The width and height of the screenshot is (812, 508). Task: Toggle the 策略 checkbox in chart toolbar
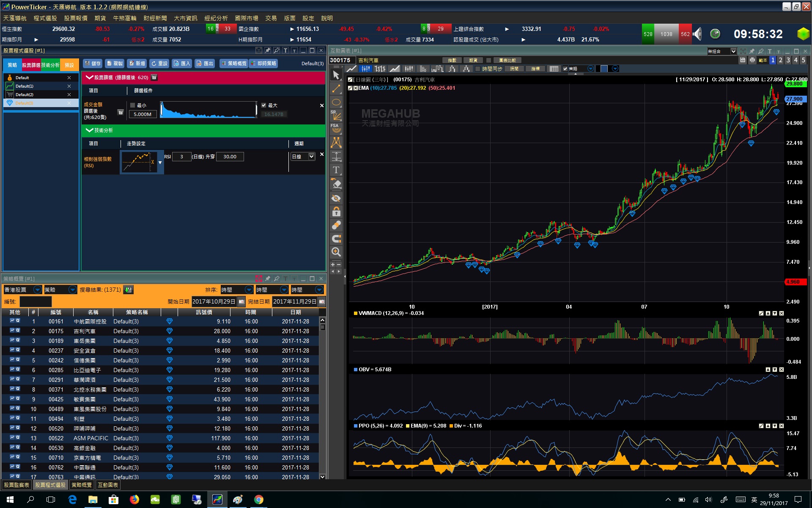(x=565, y=69)
